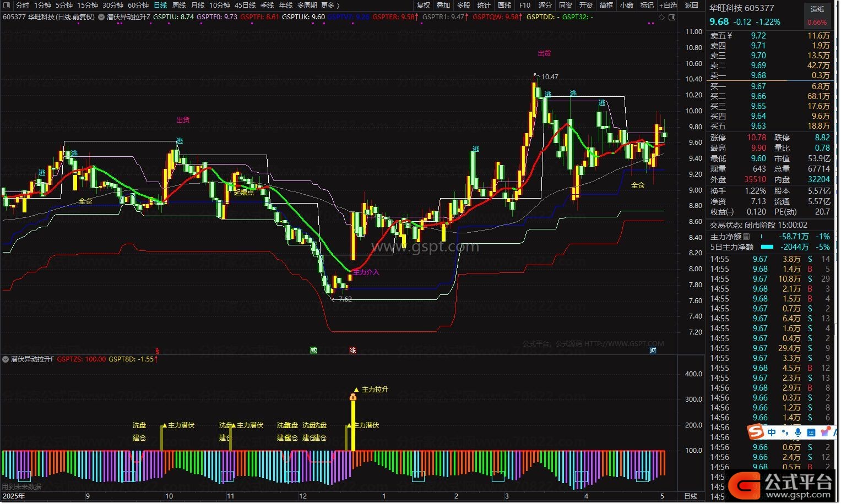This screenshot has height=504, width=841.
Task: Switch to the 周线 weekly tab
Action: 179,6
